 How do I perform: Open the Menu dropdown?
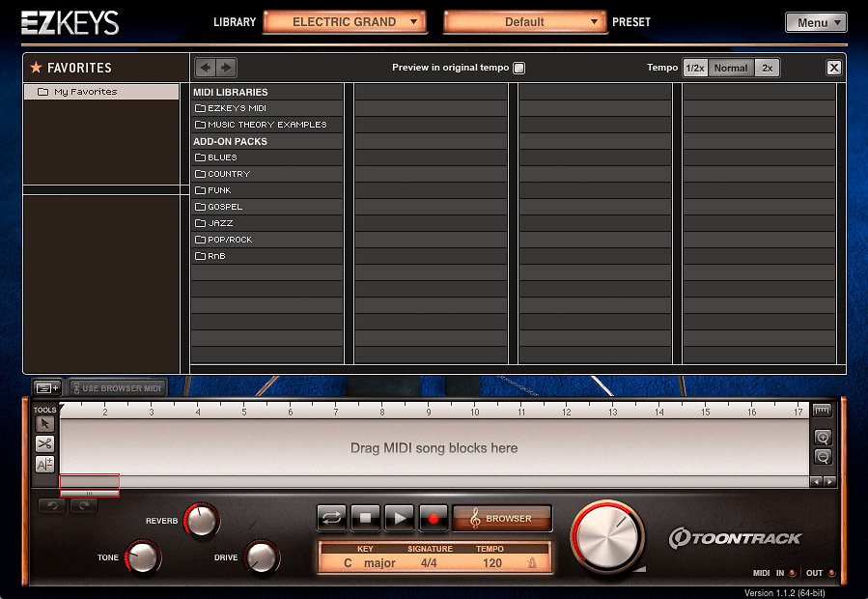816,23
